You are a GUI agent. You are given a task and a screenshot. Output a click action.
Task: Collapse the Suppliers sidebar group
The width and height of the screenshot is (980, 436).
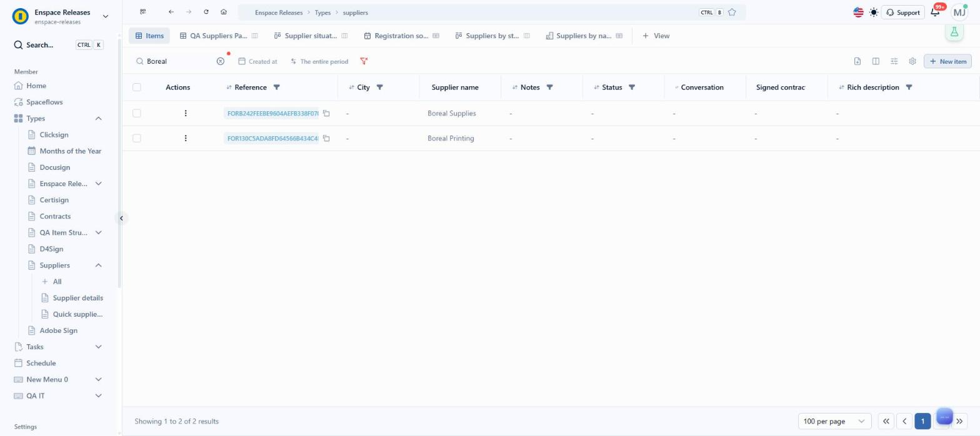pyautogui.click(x=98, y=265)
